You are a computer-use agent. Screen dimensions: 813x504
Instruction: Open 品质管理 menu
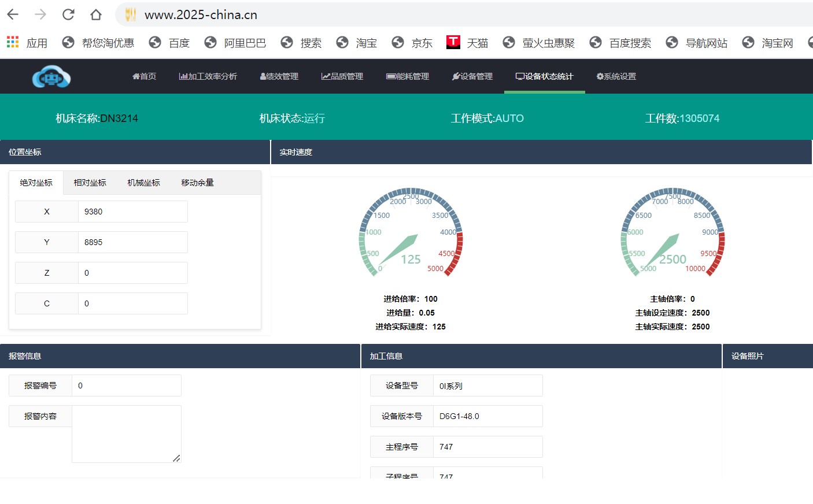(x=342, y=76)
